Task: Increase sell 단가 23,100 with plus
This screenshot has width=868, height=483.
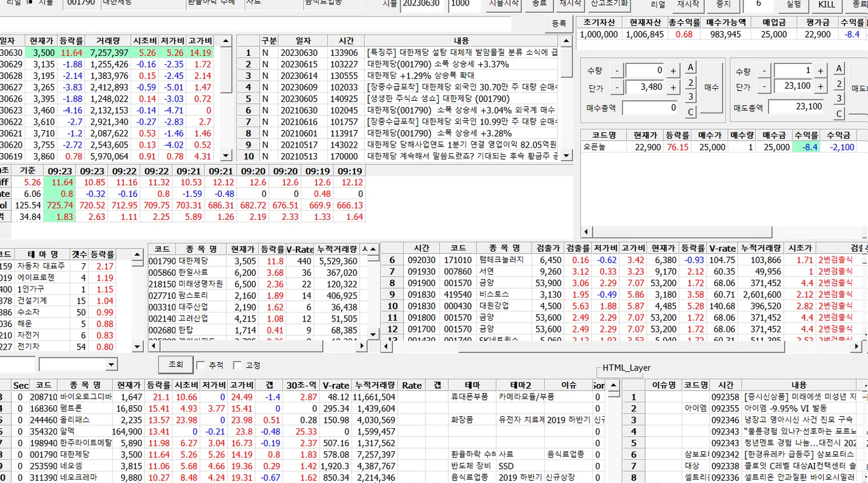Action: tap(821, 87)
